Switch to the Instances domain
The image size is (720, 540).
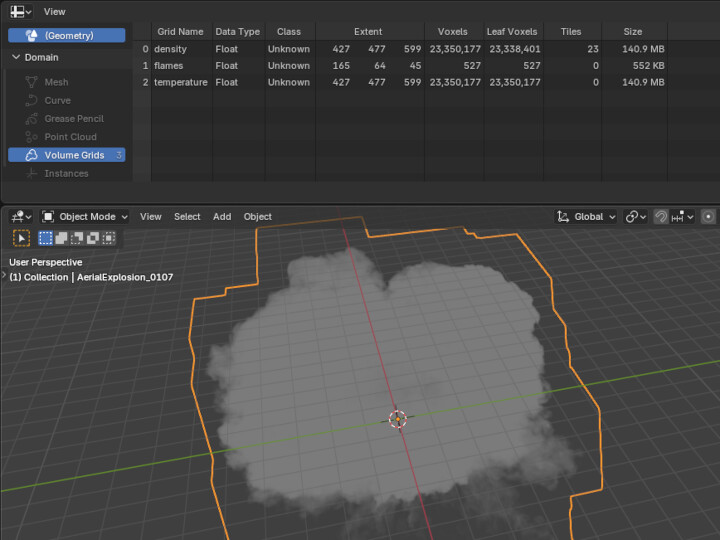click(66, 173)
